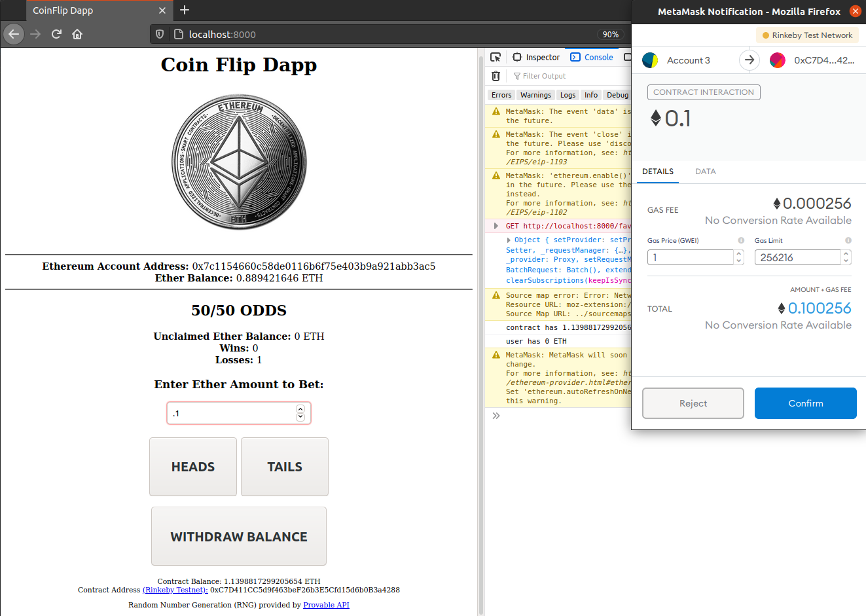Bet on HEADS

[x=193, y=467]
